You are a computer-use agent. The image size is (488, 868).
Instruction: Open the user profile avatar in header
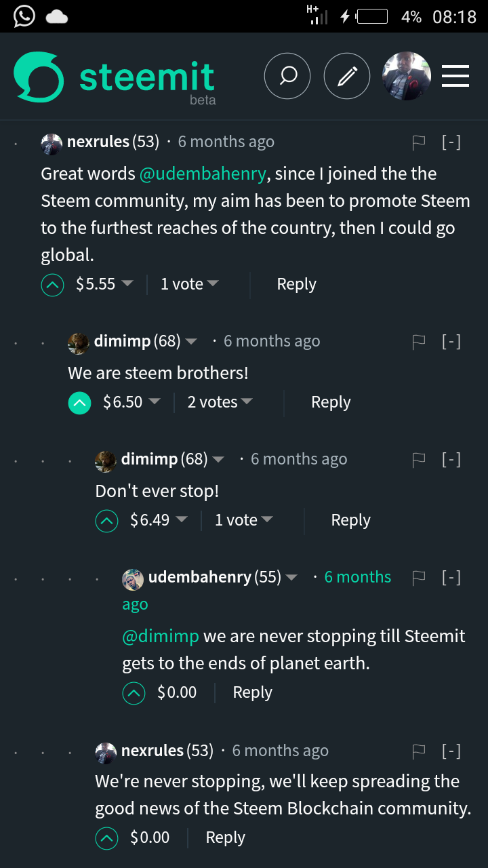click(407, 76)
